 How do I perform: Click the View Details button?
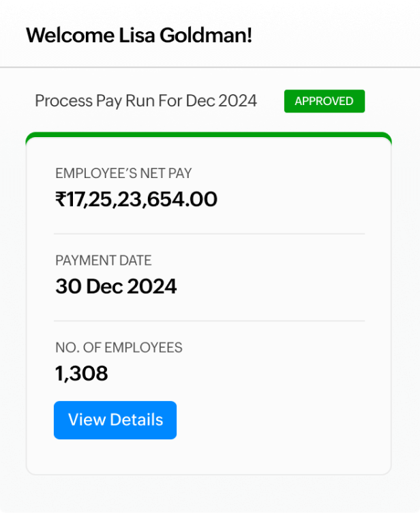coord(115,420)
